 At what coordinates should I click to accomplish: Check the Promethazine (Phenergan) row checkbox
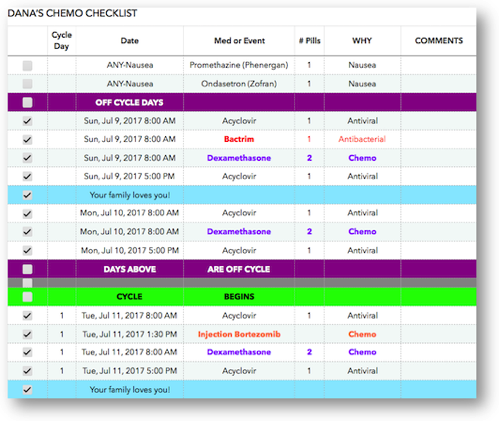click(27, 66)
